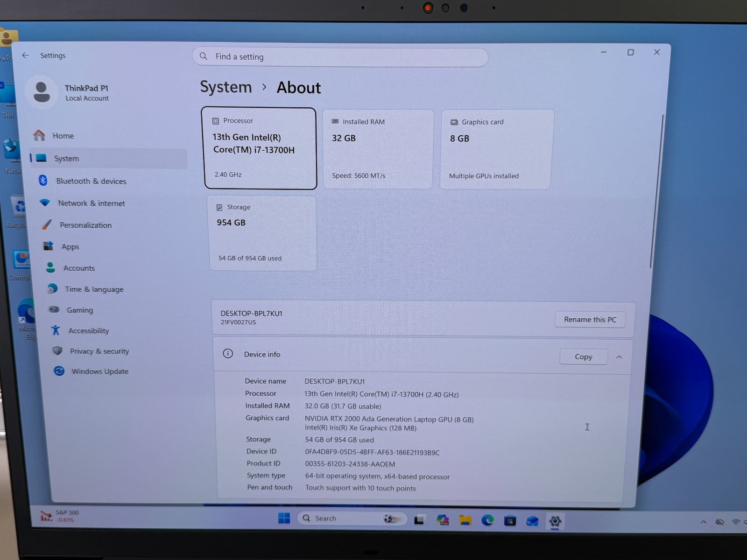Click the Device info circle icon

pyautogui.click(x=228, y=354)
